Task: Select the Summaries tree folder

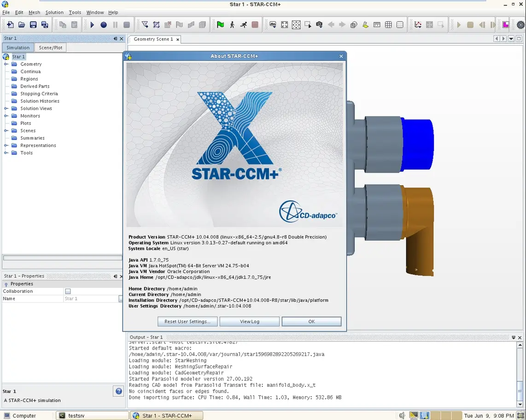Action: [32, 138]
